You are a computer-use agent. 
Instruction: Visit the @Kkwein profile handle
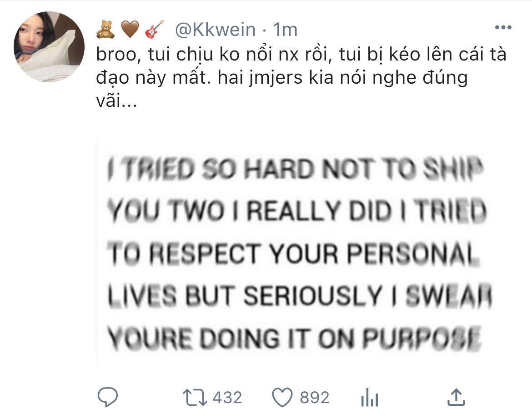click(x=215, y=30)
